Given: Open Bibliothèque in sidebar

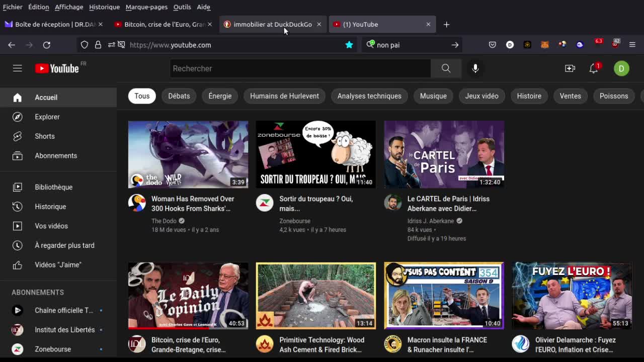Looking at the screenshot, I should point(58,187).
